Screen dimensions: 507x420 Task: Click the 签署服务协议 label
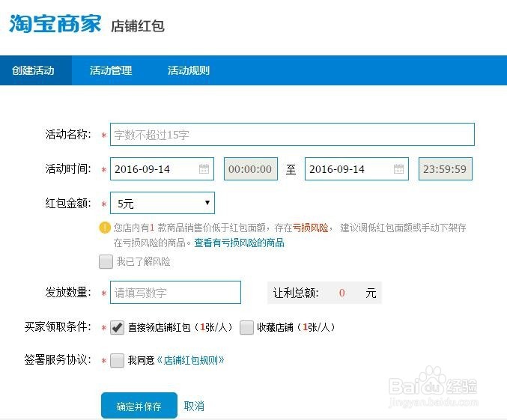(58, 359)
